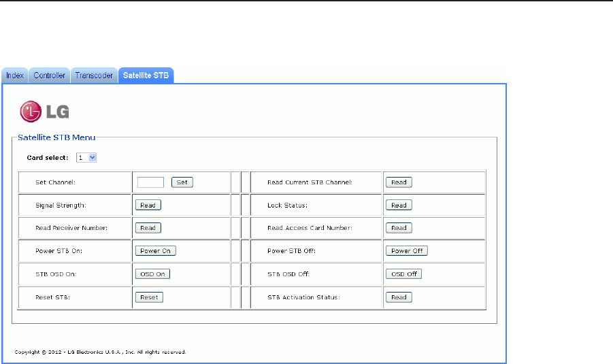Enable STB display with OSD On
The height and width of the screenshot is (364, 613).
152,274
